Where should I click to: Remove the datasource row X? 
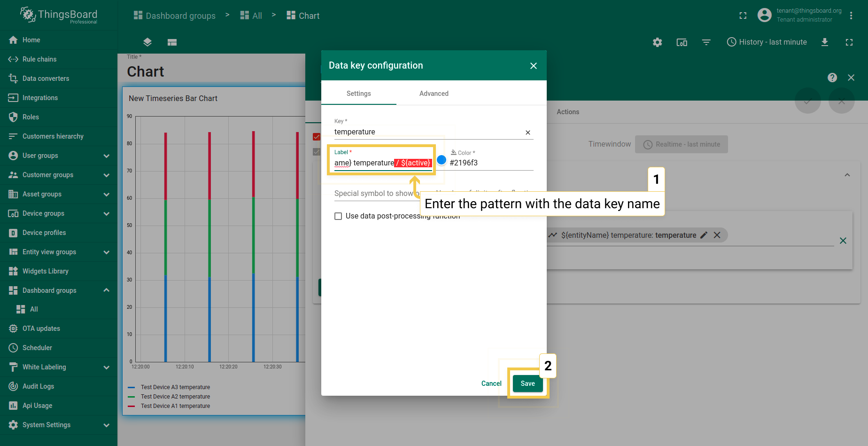(x=843, y=241)
